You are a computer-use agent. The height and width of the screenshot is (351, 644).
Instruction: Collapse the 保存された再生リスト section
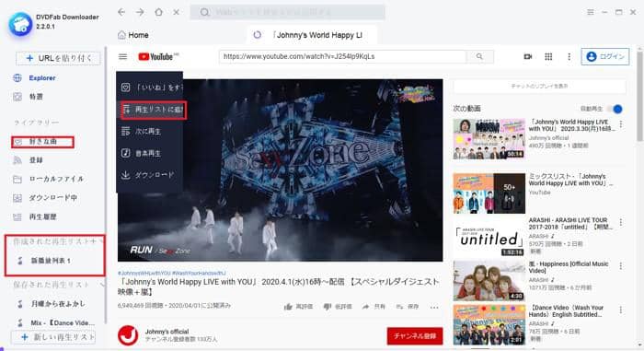[102, 285]
